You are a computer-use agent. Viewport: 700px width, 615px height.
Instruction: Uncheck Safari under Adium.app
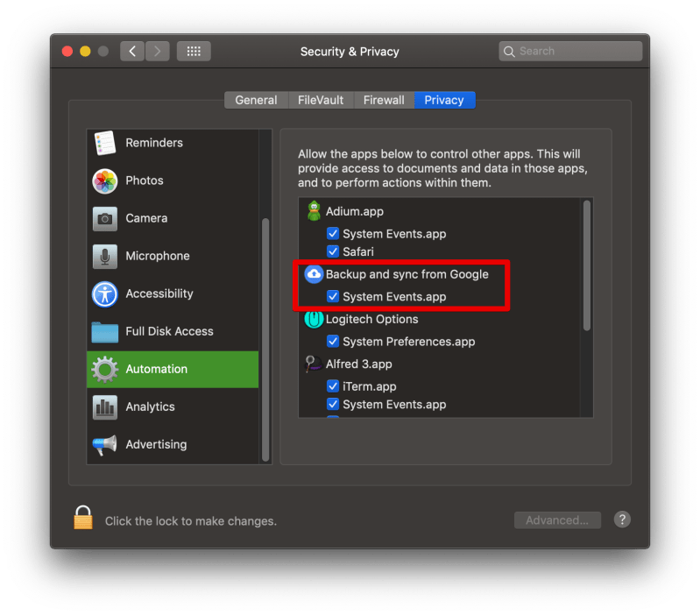[x=333, y=251]
